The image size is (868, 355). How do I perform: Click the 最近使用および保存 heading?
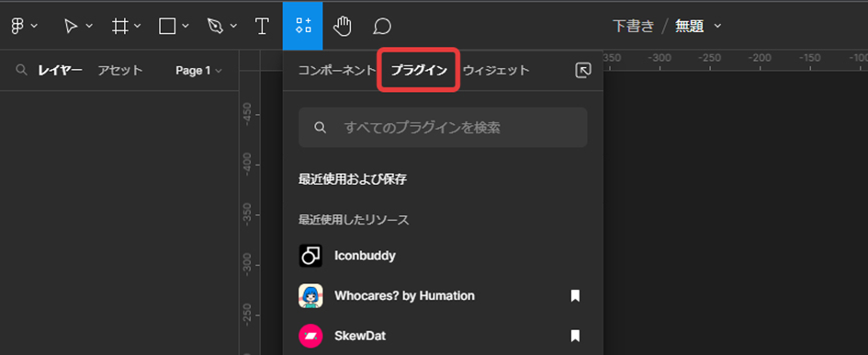tap(354, 179)
